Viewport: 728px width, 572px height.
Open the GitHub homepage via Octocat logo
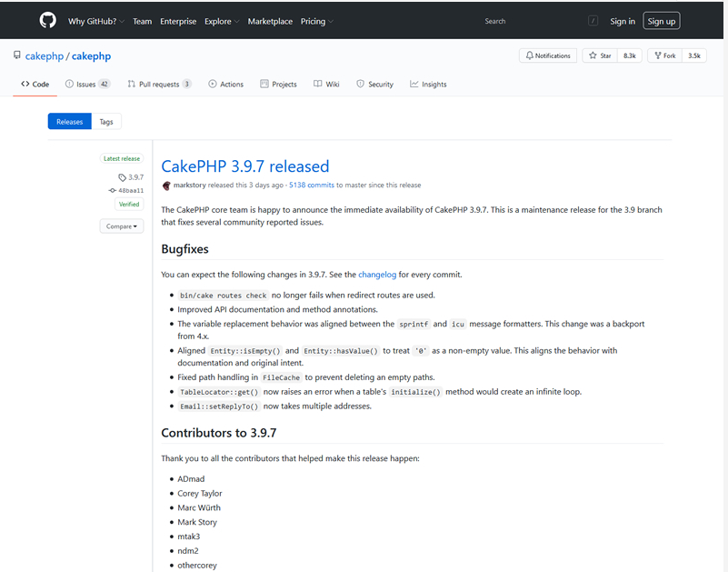[47, 21]
